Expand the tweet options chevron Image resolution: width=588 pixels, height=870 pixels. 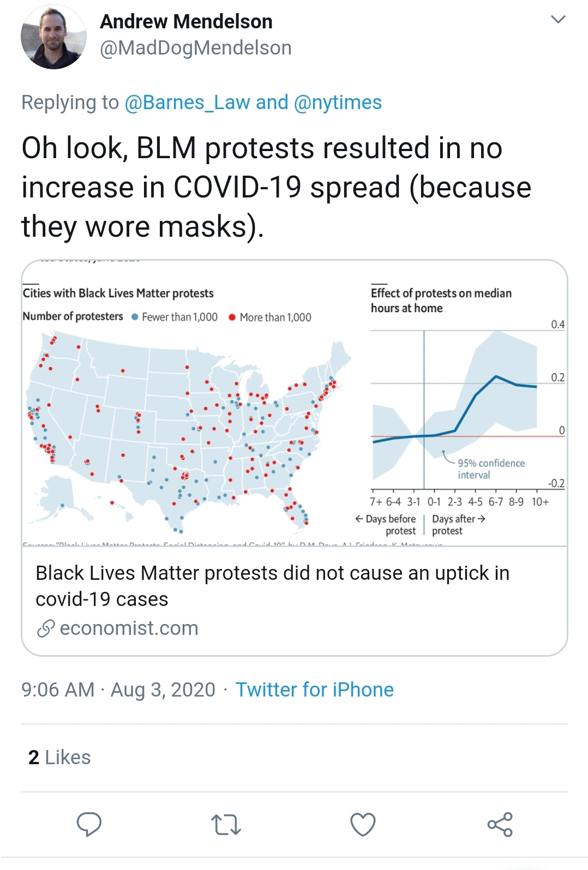pos(558,20)
